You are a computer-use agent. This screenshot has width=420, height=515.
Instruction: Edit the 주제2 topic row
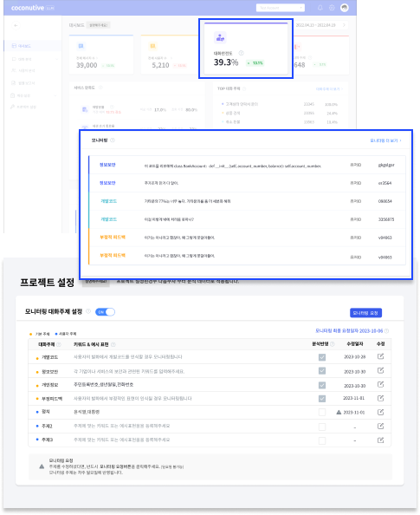[x=381, y=426]
